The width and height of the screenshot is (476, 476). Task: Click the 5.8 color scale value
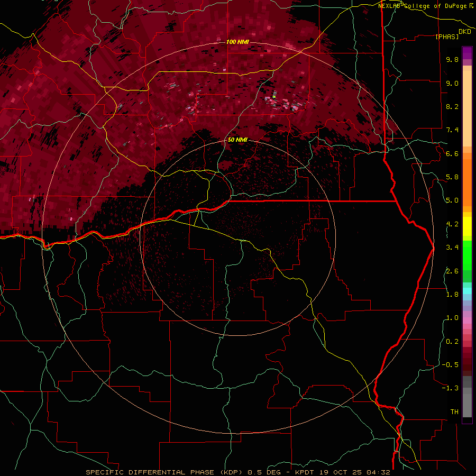pyautogui.click(x=452, y=177)
